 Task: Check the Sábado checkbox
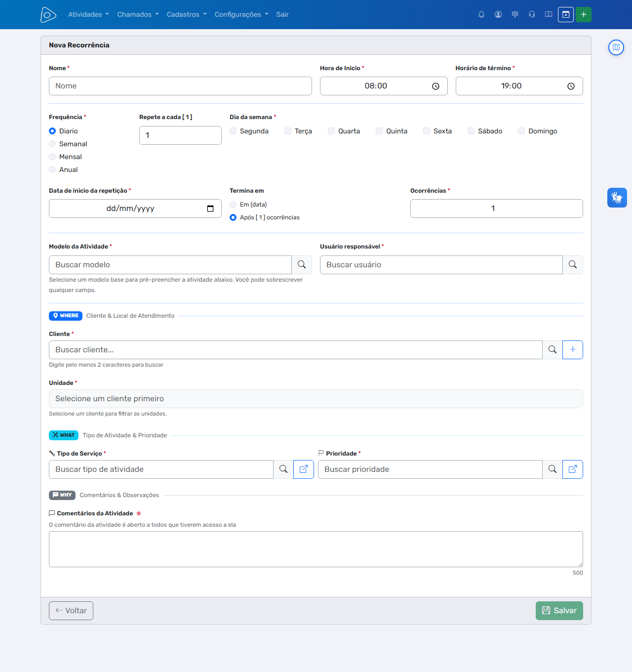[471, 131]
